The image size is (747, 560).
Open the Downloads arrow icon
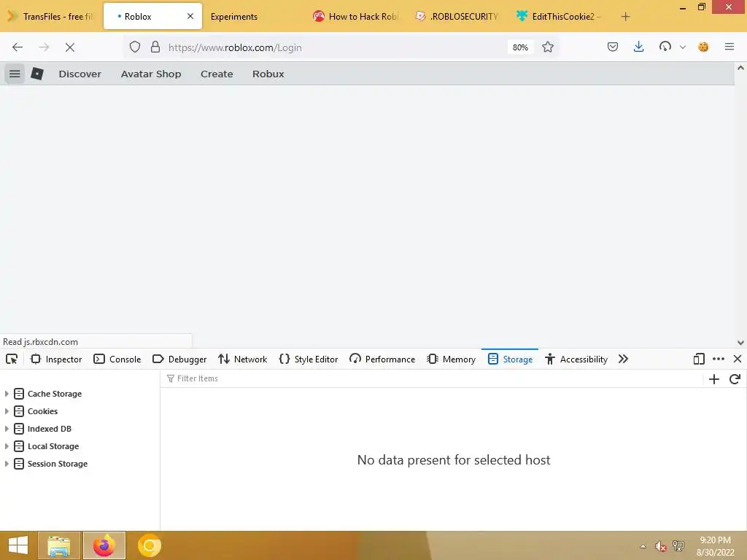tap(638, 47)
